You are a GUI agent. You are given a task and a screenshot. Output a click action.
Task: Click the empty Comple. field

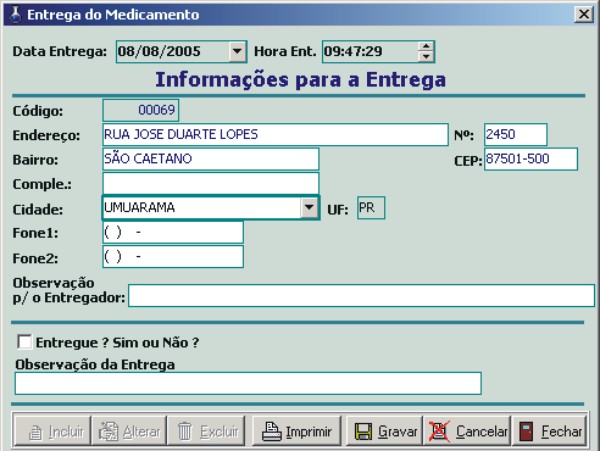point(210,183)
